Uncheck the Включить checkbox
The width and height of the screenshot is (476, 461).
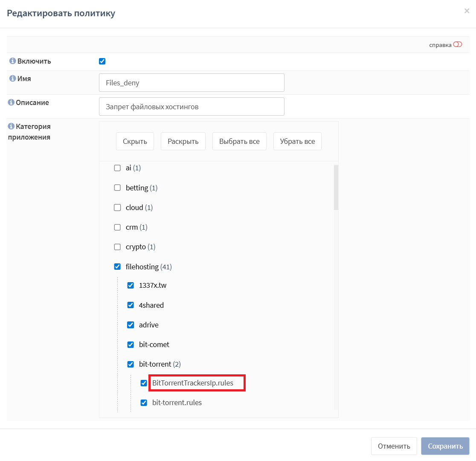click(x=102, y=61)
